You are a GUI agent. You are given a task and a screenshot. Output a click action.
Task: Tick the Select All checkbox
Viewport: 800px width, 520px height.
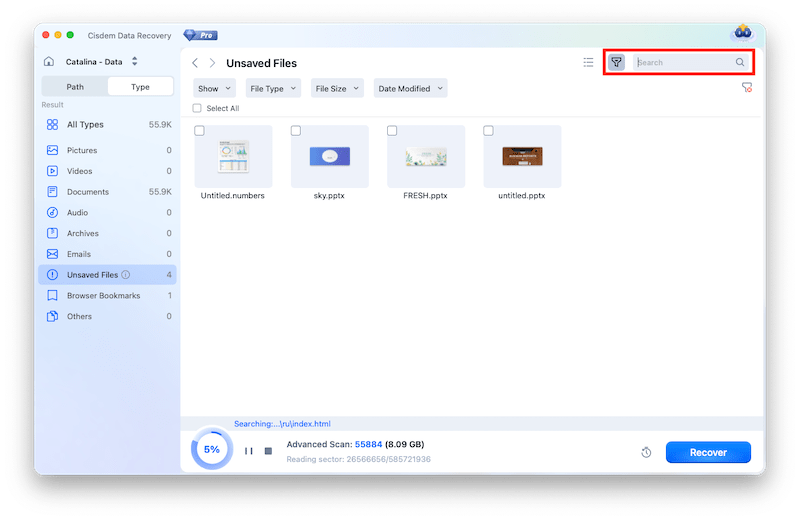coord(197,108)
